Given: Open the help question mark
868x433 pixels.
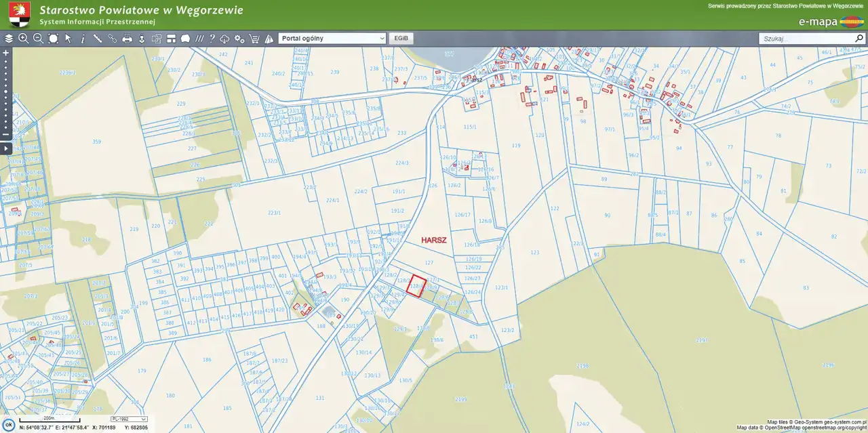Looking at the screenshot, I should tap(212, 39).
